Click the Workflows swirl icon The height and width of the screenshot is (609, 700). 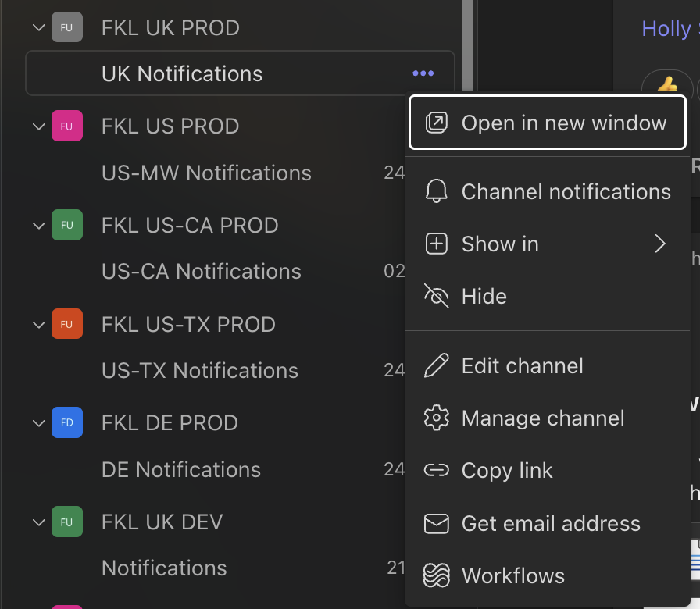[x=436, y=575]
